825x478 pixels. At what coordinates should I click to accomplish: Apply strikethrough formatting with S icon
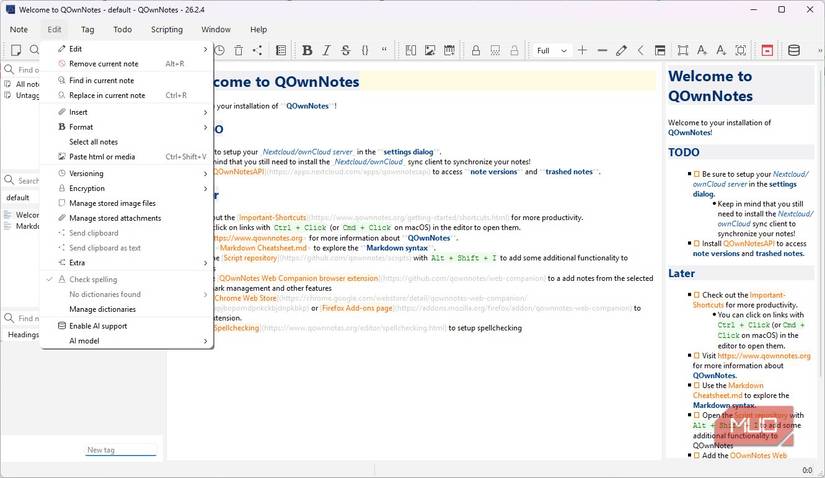click(x=346, y=50)
